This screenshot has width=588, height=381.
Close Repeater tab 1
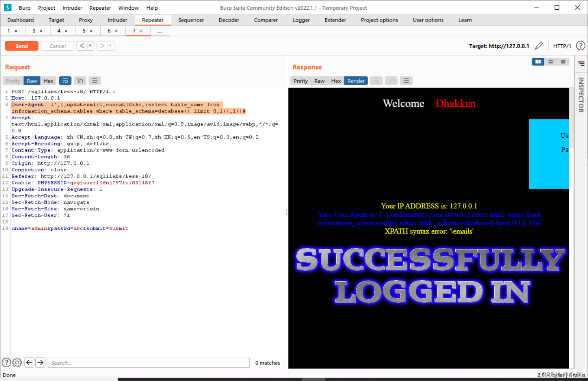coord(16,31)
